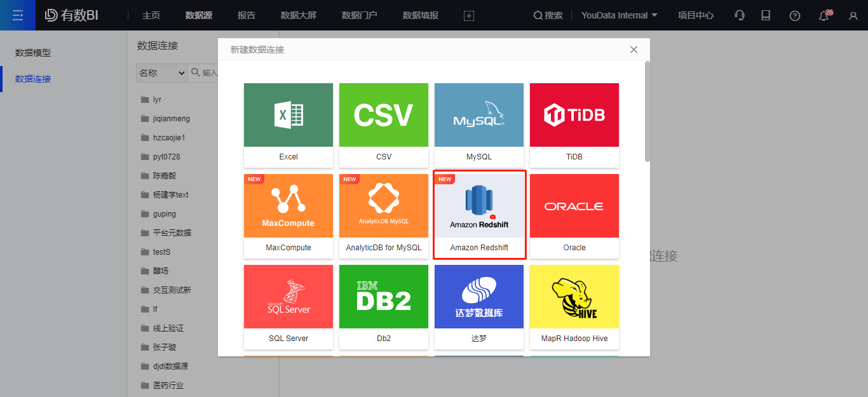Switch to 数据大屏 tab
Viewport: 868px width, 397px height.
299,15
